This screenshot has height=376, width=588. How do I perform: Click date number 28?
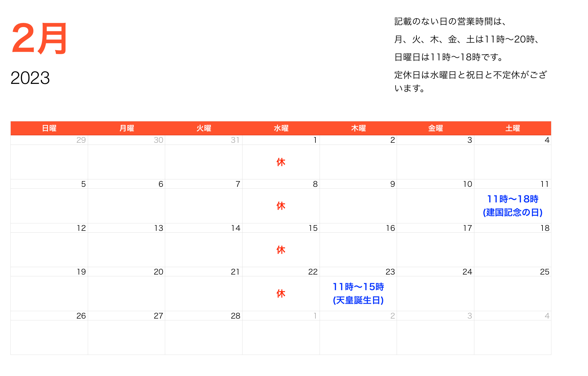click(x=235, y=316)
